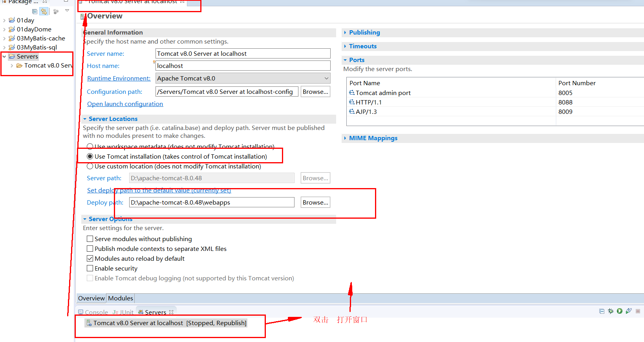Expand the 03MyBatis-sql project node
644x342 pixels.
pyautogui.click(x=4, y=48)
